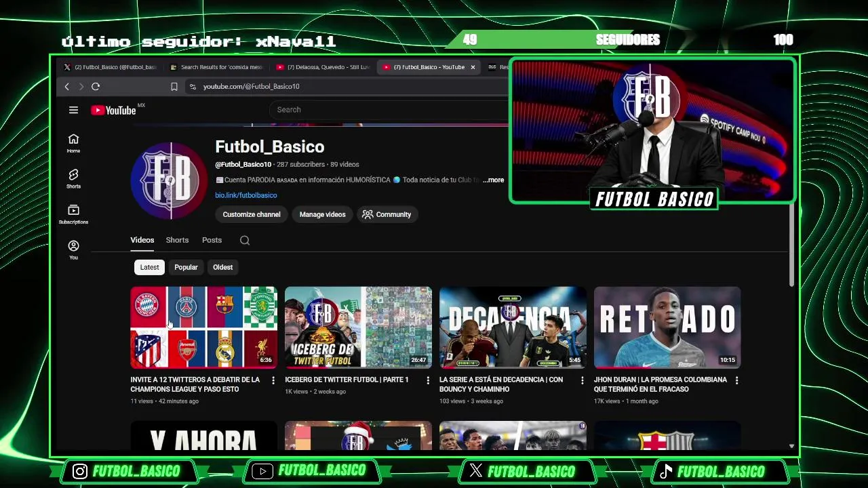Open the DECADENCIA thumbnail video

tap(513, 327)
